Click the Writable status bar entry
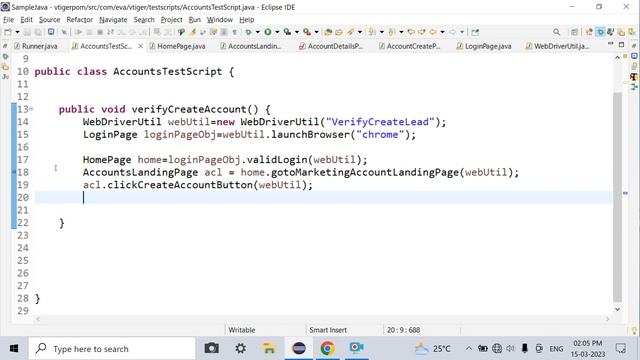The height and width of the screenshot is (360, 640). pyautogui.click(x=242, y=330)
